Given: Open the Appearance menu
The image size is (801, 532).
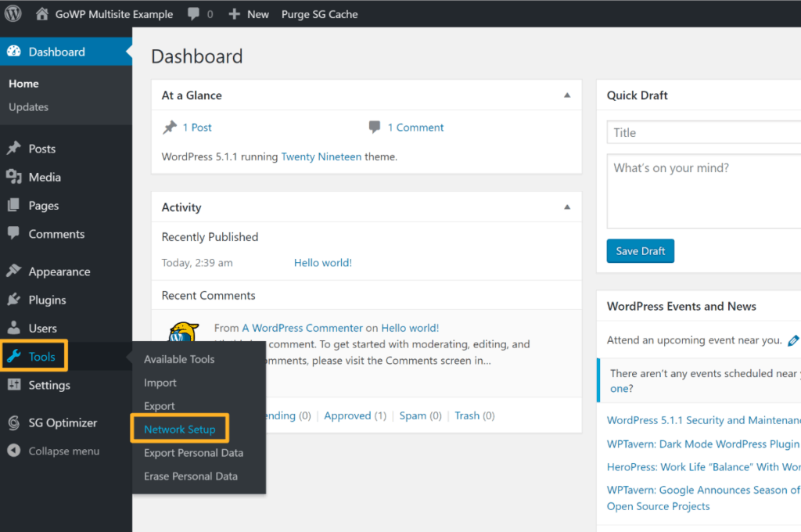Looking at the screenshot, I should pos(59,272).
